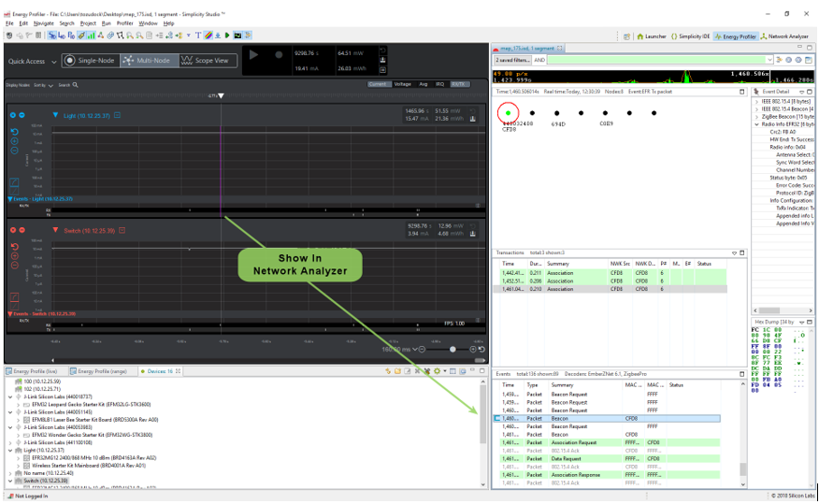The image size is (819, 504).
Task: Select Scope View mode
Action: point(208,61)
